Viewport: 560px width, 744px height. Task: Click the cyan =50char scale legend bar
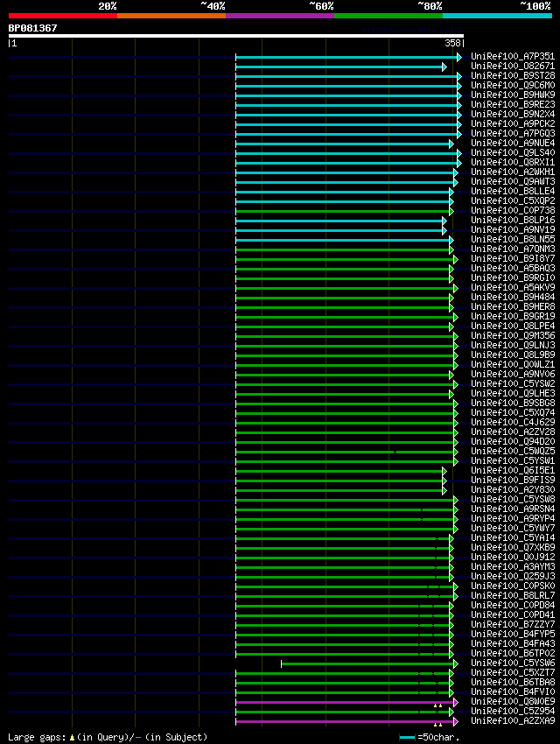(x=408, y=737)
